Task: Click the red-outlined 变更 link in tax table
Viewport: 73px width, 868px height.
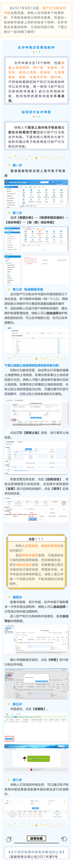Action: coord(64,503)
